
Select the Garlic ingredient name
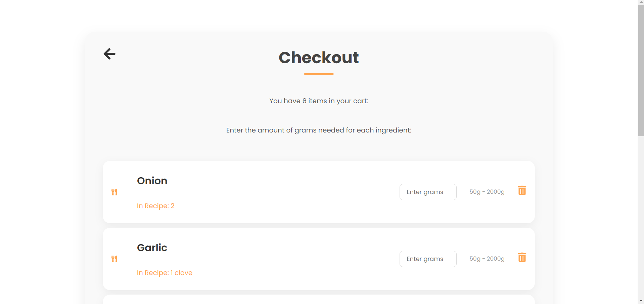(152, 248)
